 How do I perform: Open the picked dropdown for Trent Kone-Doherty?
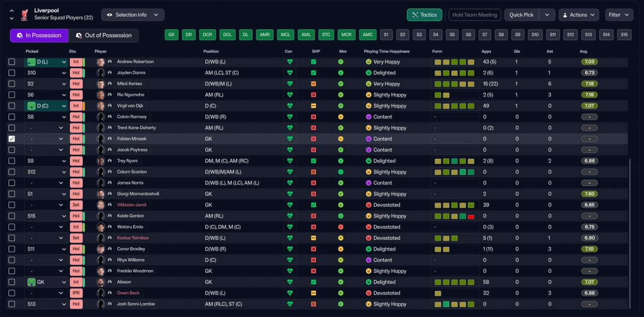(x=46, y=128)
